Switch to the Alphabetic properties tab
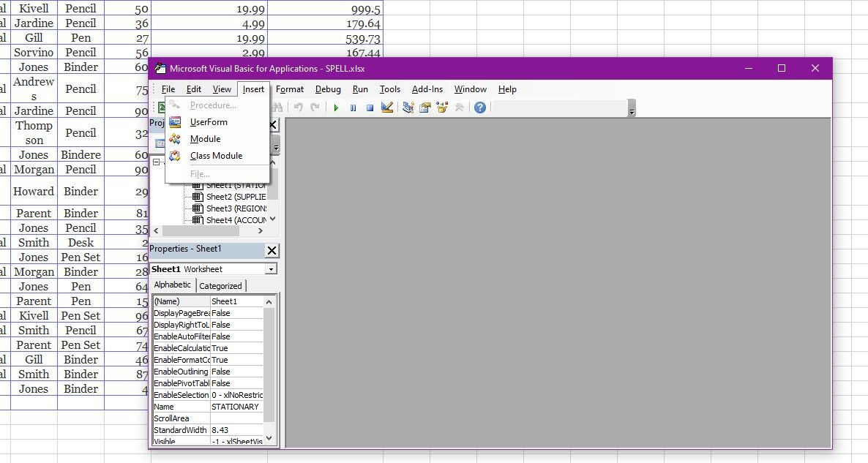This screenshot has width=868, height=463. coord(173,285)
